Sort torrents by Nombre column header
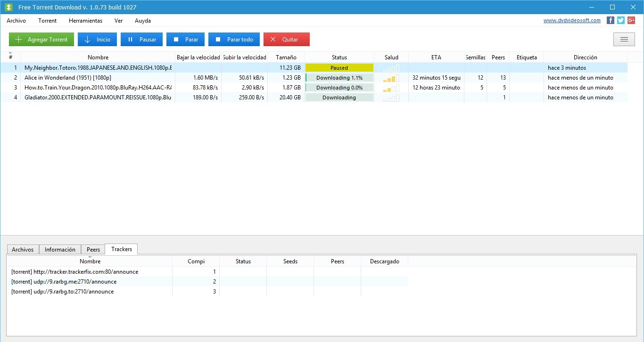 click(98, 57)
